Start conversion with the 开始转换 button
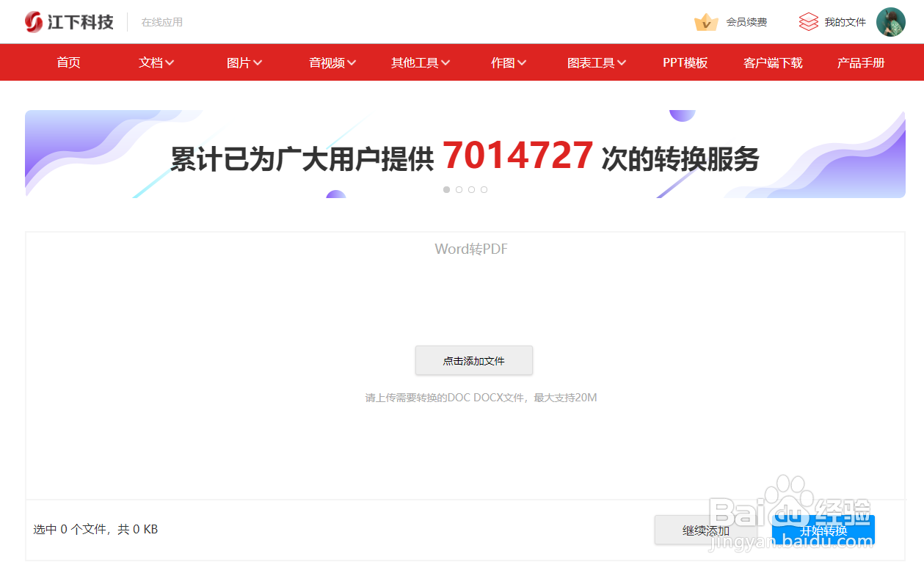 pyautogui.click(x=823, y=529)
